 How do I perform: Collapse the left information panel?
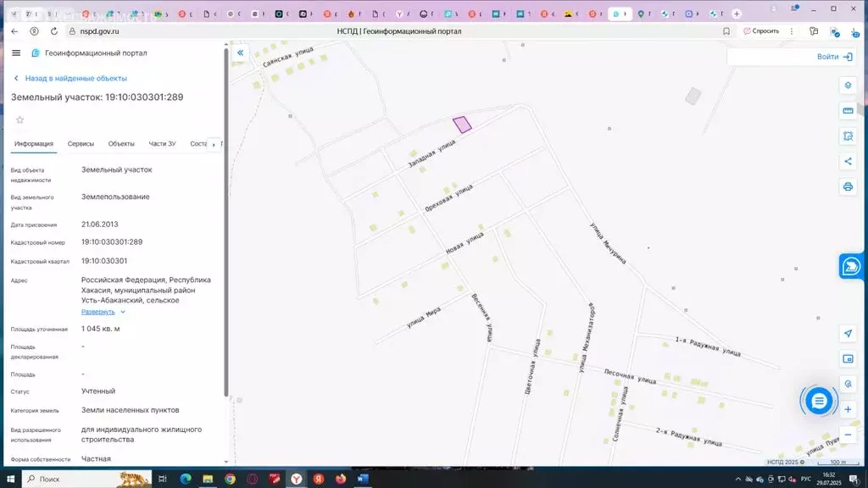[240, 53]
